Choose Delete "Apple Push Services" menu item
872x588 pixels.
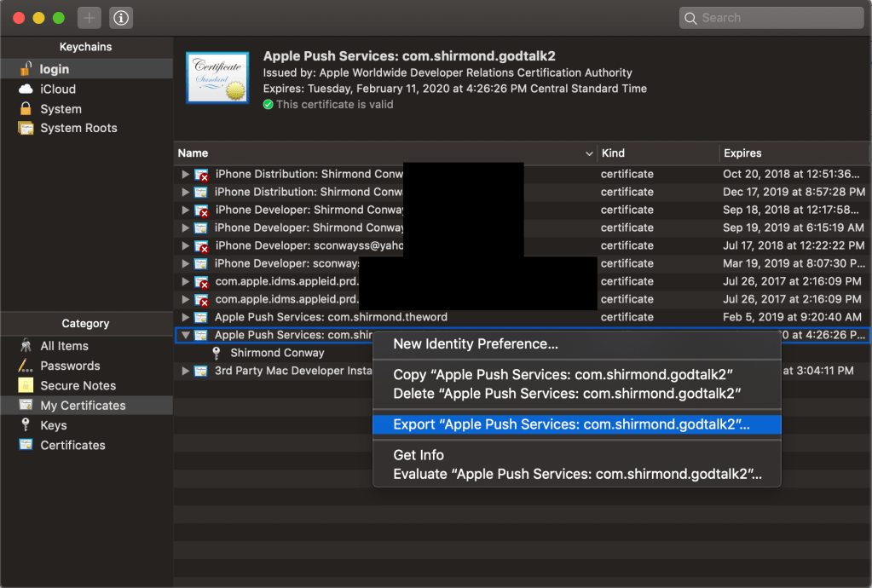coord(567,394)
